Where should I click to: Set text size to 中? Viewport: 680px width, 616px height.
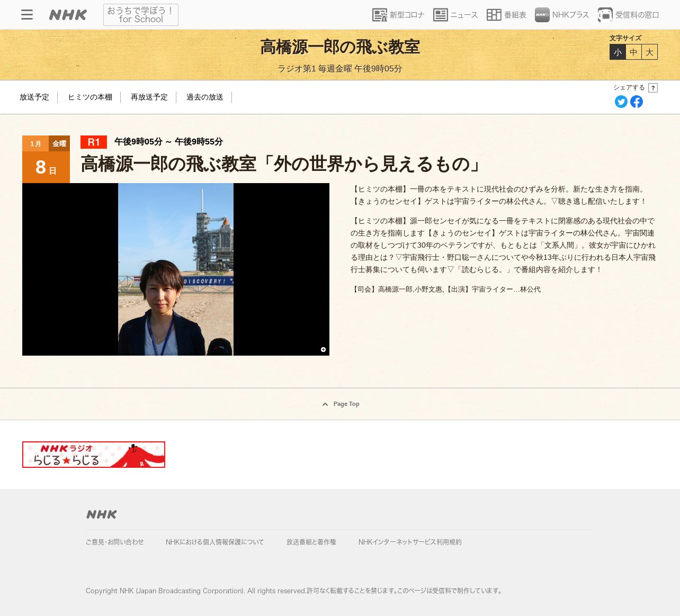pyautogui.click(x=633, y=52)
